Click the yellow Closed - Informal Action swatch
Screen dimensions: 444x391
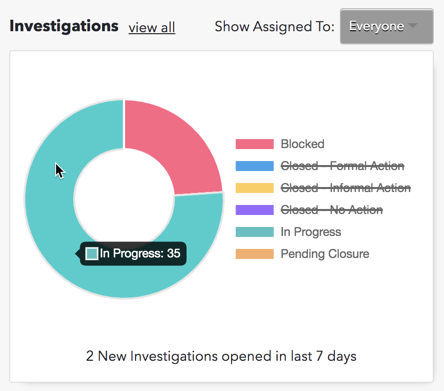(255, 188)
